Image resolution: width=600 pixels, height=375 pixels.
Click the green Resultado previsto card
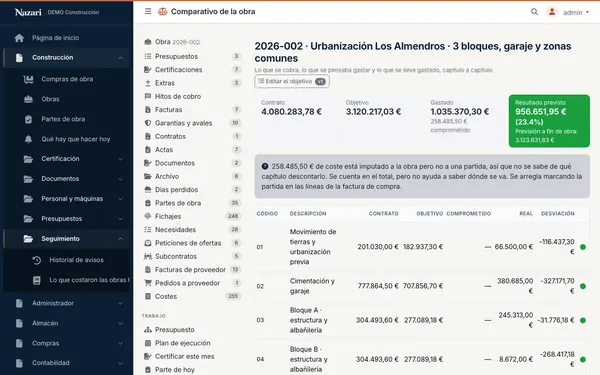[549, 121]
